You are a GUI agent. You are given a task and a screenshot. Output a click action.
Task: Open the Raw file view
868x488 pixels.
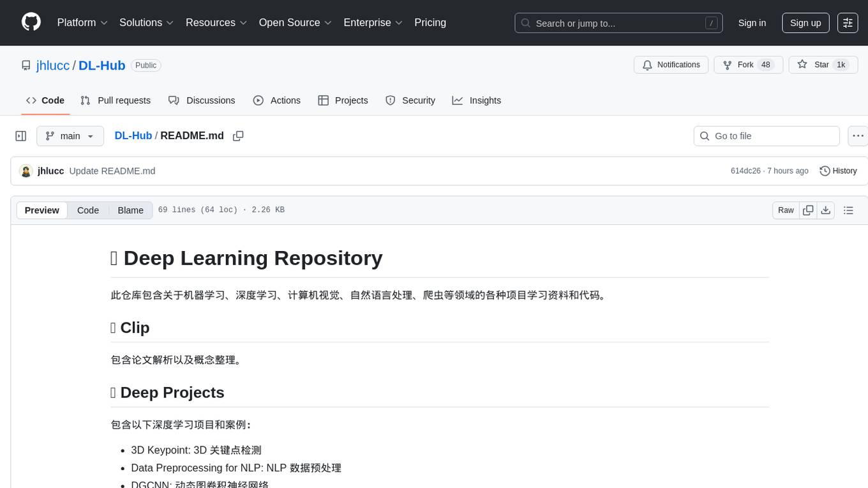pyautogui.click(x=786, y=210)
